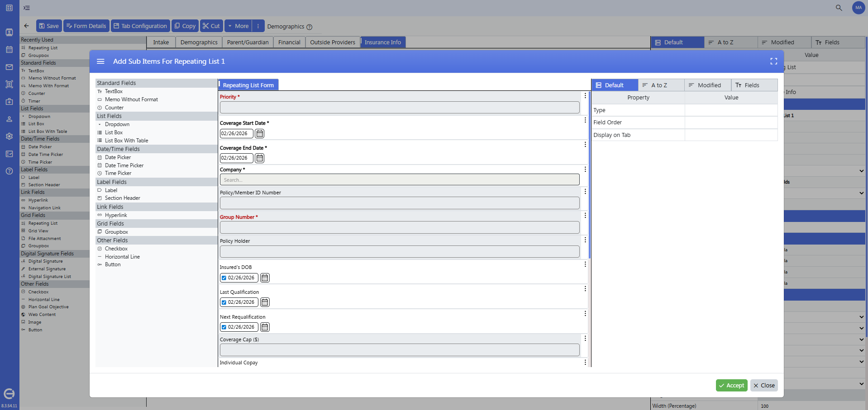Switch to the Demographics tab
Viewport: 868px width, 410px height.
(x=199, y=42)
